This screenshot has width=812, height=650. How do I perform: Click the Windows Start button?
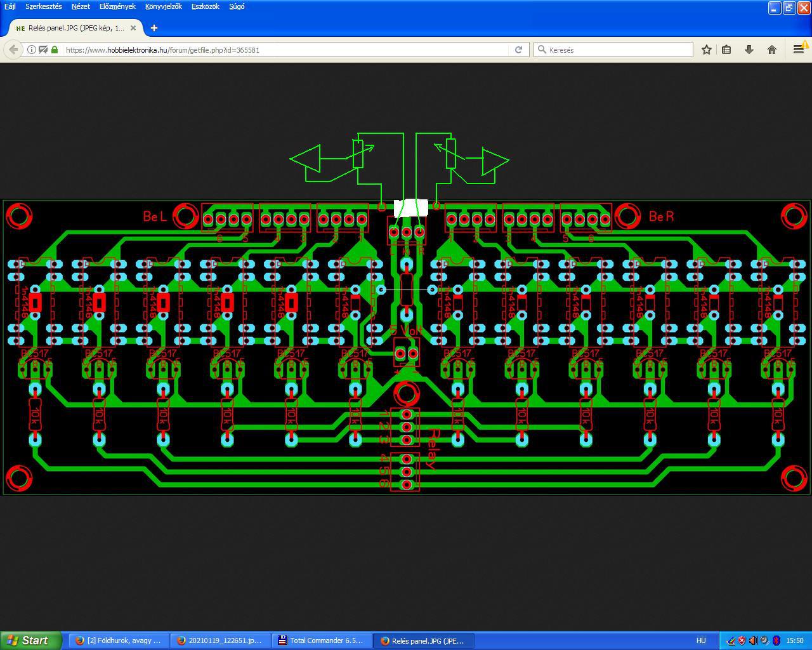click(30, 640)
